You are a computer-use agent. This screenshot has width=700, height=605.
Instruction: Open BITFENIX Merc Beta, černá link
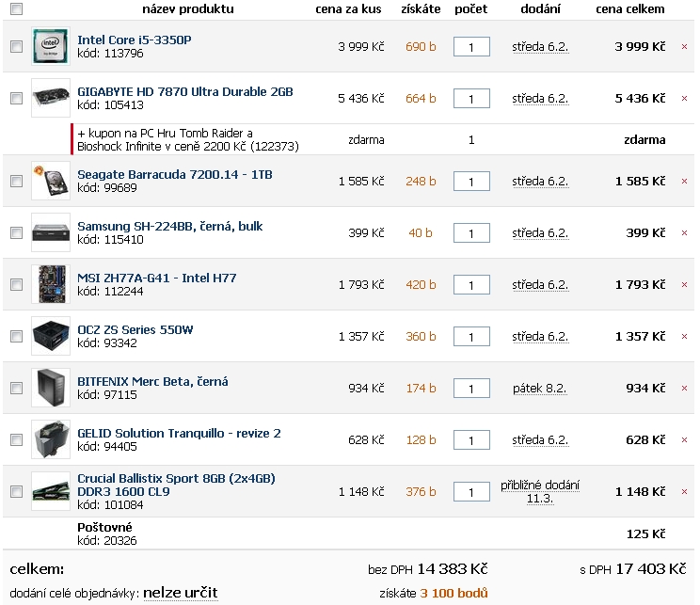coord(152,382)
